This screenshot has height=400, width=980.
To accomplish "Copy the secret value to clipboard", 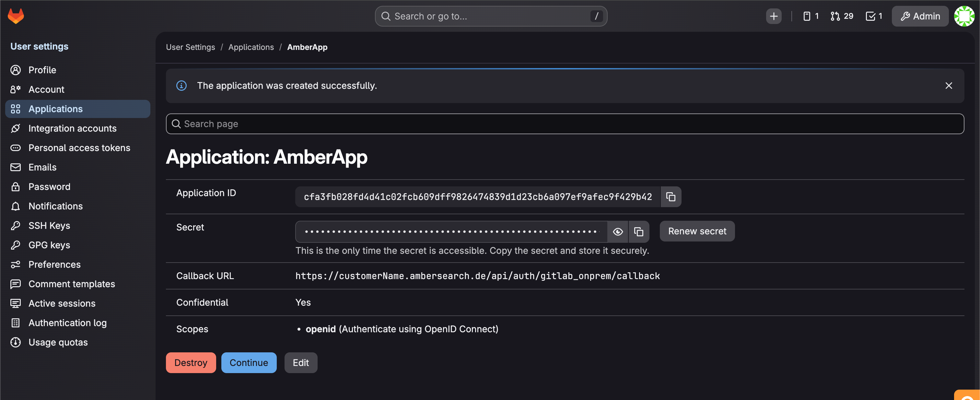I will [x=638, y=231].
